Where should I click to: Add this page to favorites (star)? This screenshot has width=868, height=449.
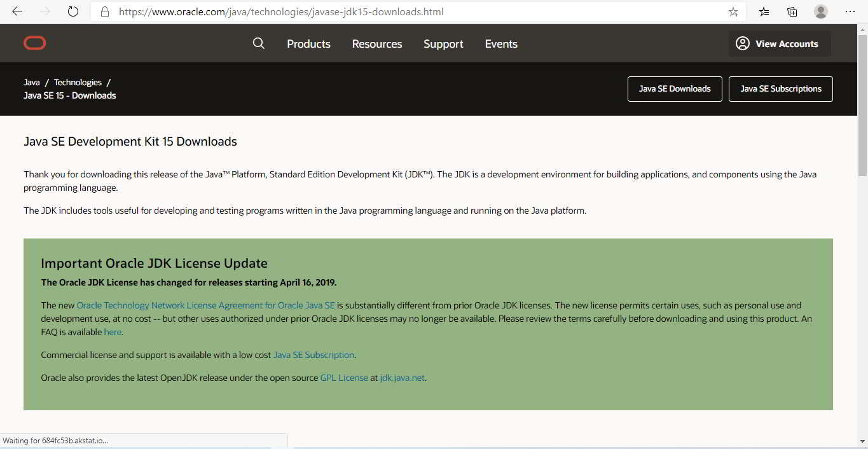click(733, 11)
